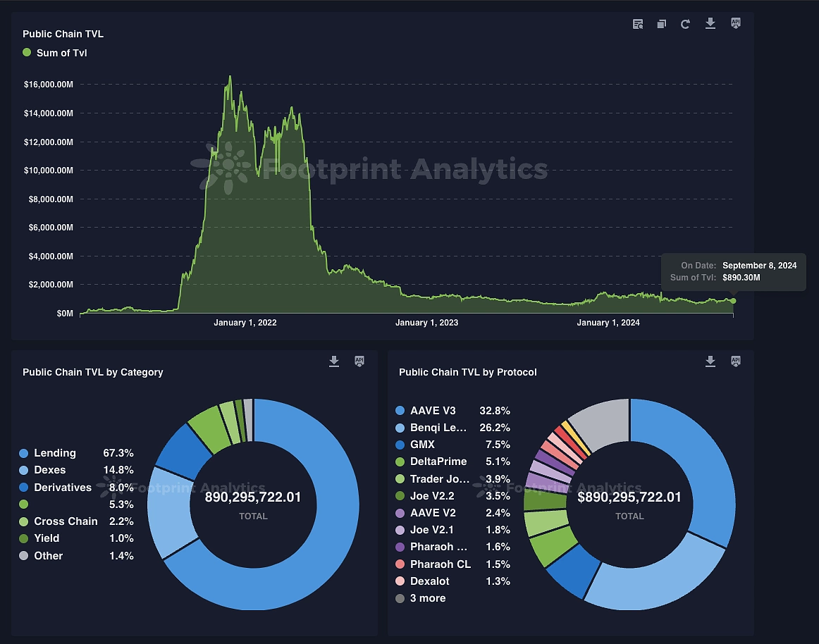Click the 32.8% AAVE V3 percentage value

pos(495,411)
